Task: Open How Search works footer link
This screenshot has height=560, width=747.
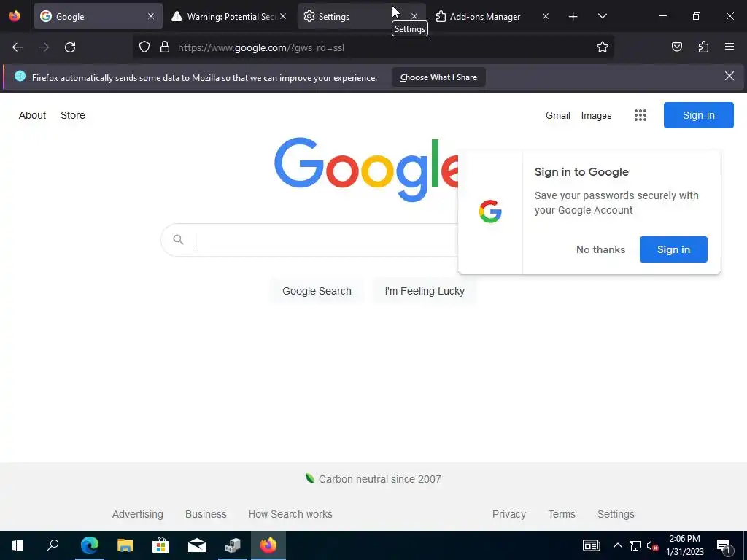Action: point(290,514)
